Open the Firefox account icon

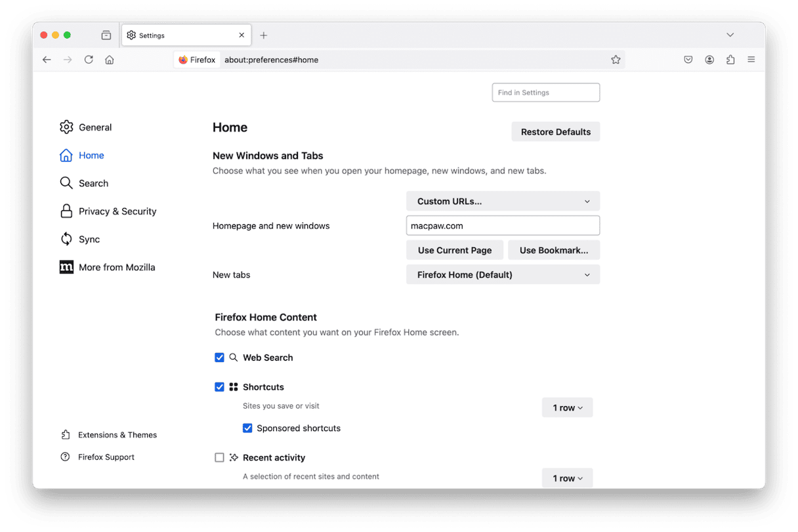(709, 60)
